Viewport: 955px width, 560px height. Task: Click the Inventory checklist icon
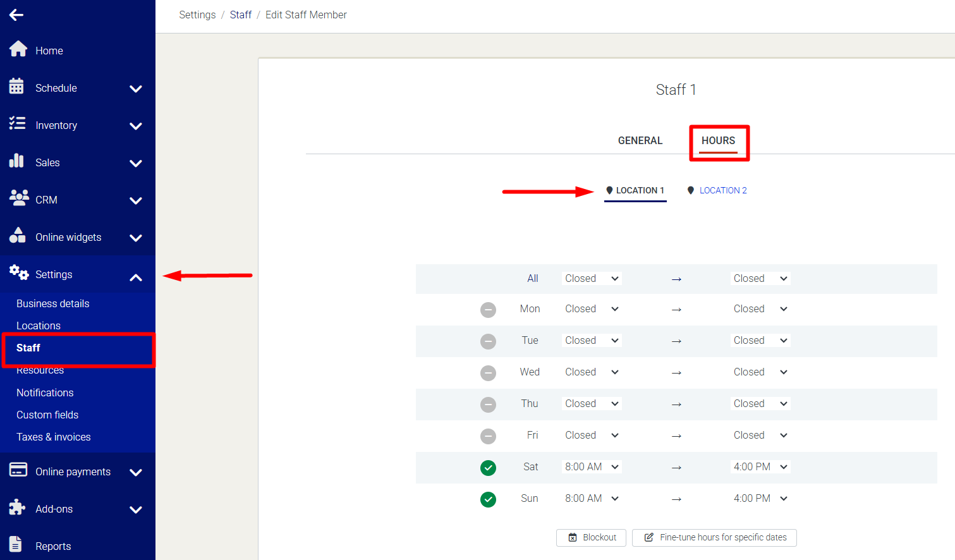click(17, 124)
